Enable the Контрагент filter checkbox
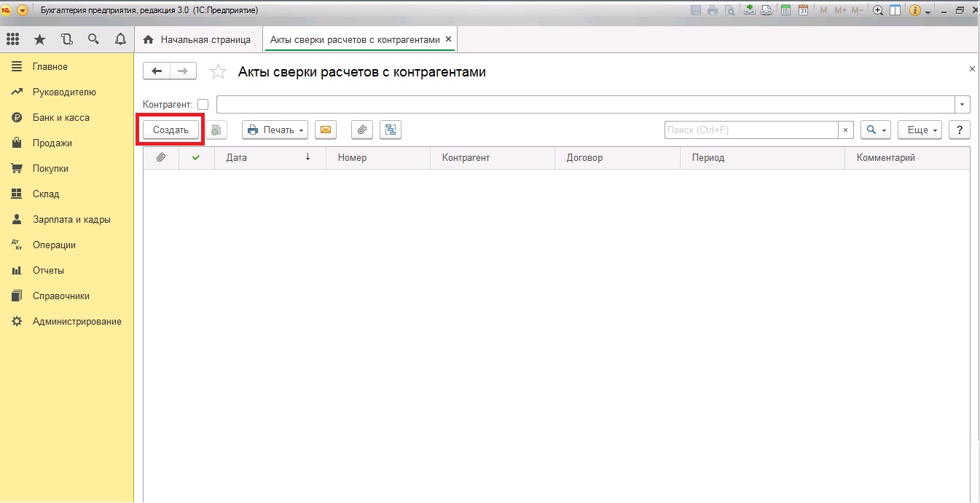980x503 pixels. [x=203, y=104]
